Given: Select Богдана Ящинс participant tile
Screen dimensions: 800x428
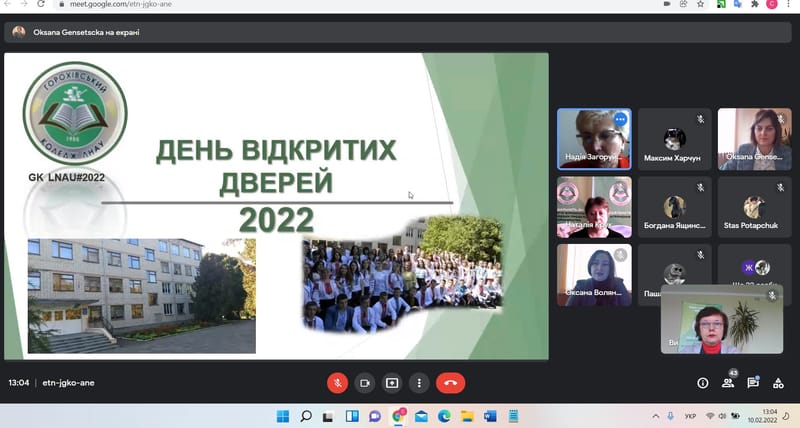Looking at the screenshot, I should [674, 207].
